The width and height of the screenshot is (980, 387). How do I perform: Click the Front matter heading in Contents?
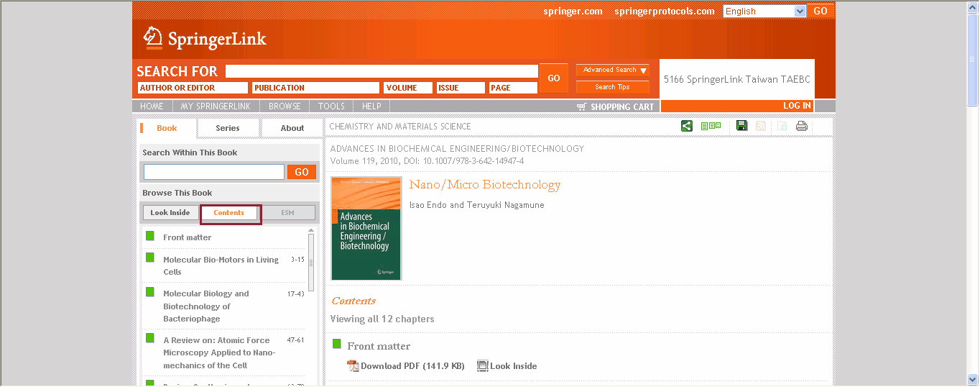(x=379, y=346)
